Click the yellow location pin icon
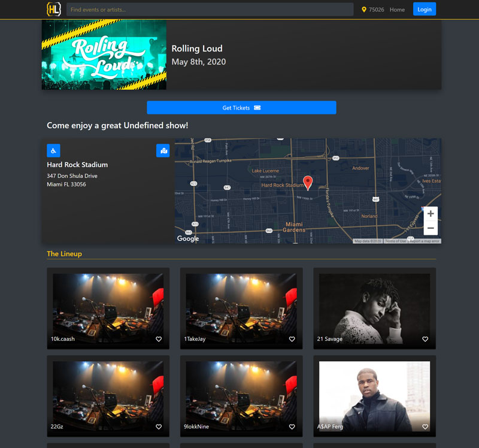Image resolution: width=479 pixels, height=448 pixels. coord(364,10)
